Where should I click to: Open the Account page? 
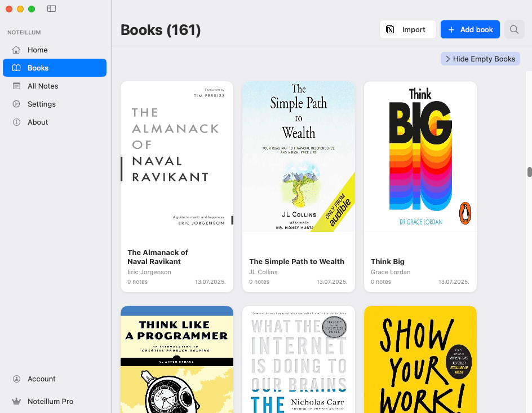pyautogui.click(x=55, y=379)
